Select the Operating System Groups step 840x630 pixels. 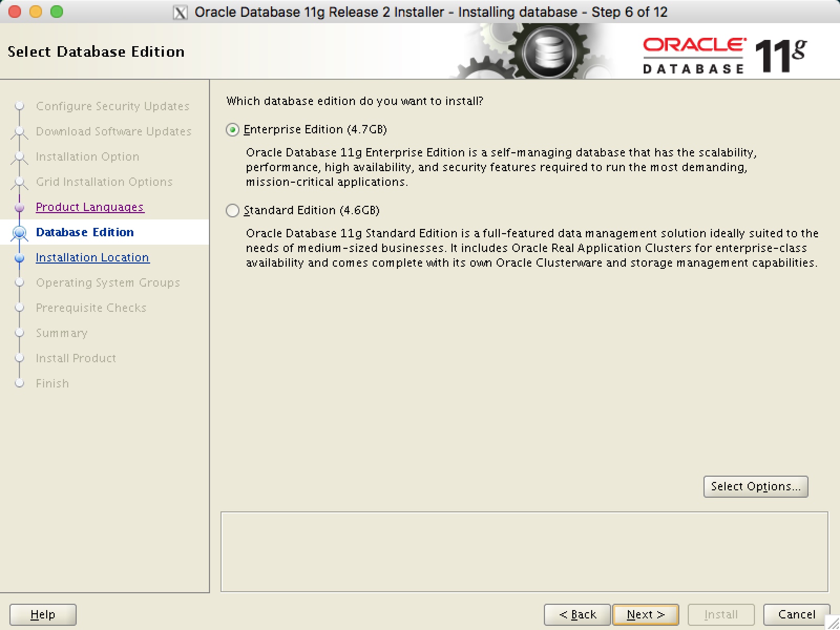coord(108,282)
